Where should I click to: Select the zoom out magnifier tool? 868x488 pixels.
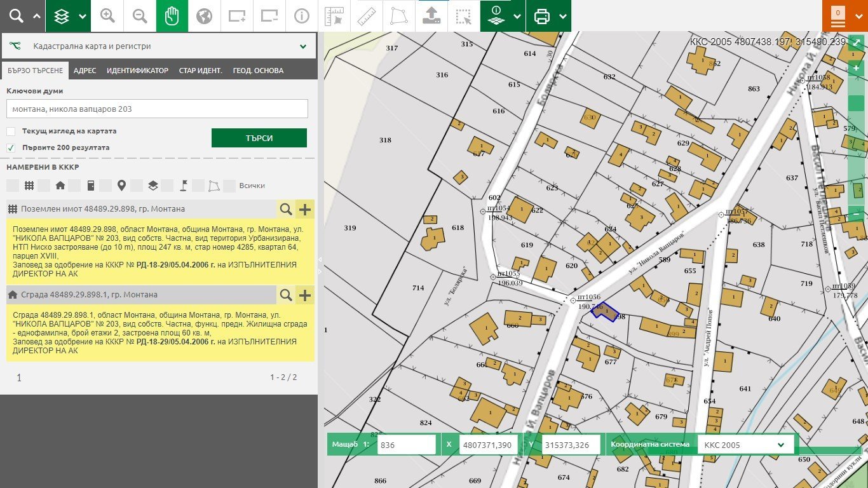pyautogui.click(x=140, y=16)
